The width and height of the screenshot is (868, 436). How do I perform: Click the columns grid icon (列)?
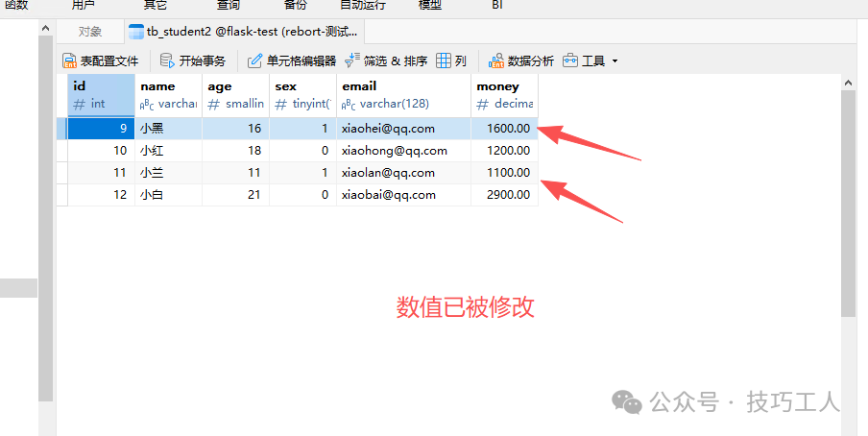444,61
